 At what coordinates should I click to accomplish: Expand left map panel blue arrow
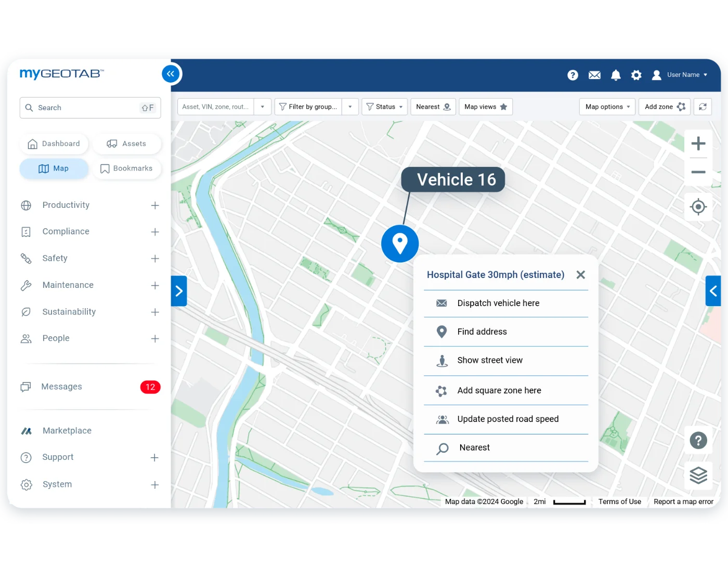coord(179,291)
